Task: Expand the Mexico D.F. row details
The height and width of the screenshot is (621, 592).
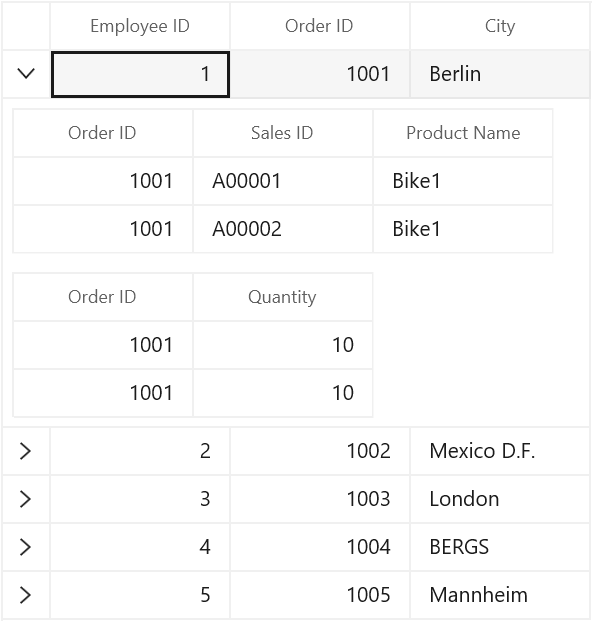Action: [25, 451]
